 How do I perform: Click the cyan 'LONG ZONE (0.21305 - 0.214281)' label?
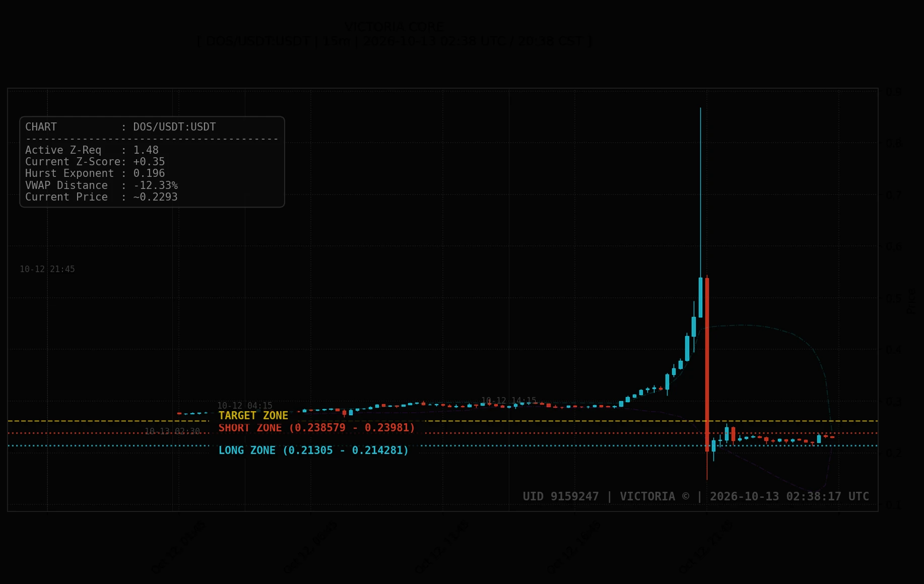313,450
